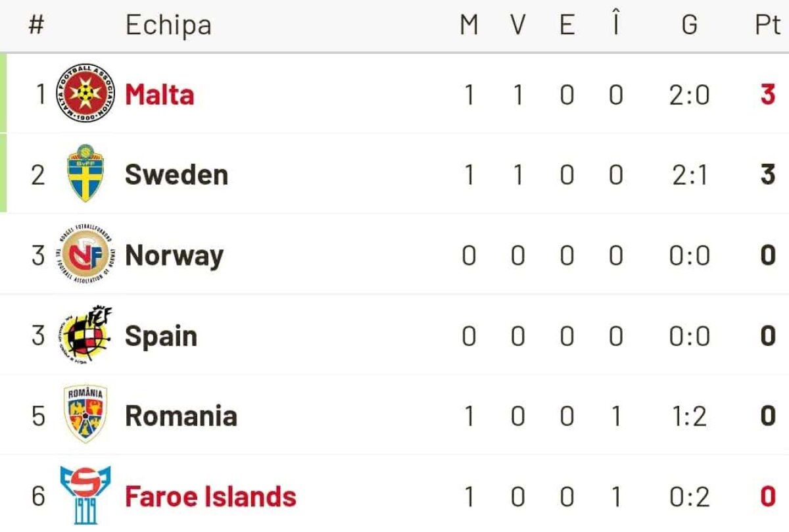
Task: Open the Sweden team link
Action: 176,175
